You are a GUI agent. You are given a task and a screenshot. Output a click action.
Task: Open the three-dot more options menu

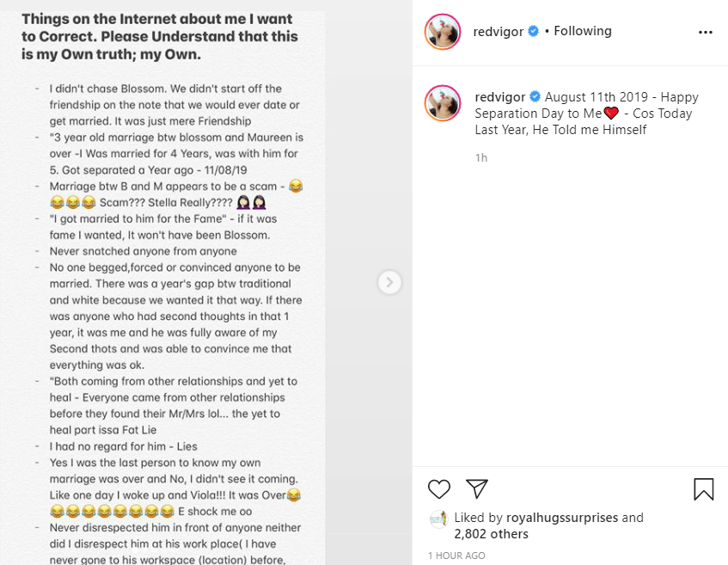coord(706,32)
